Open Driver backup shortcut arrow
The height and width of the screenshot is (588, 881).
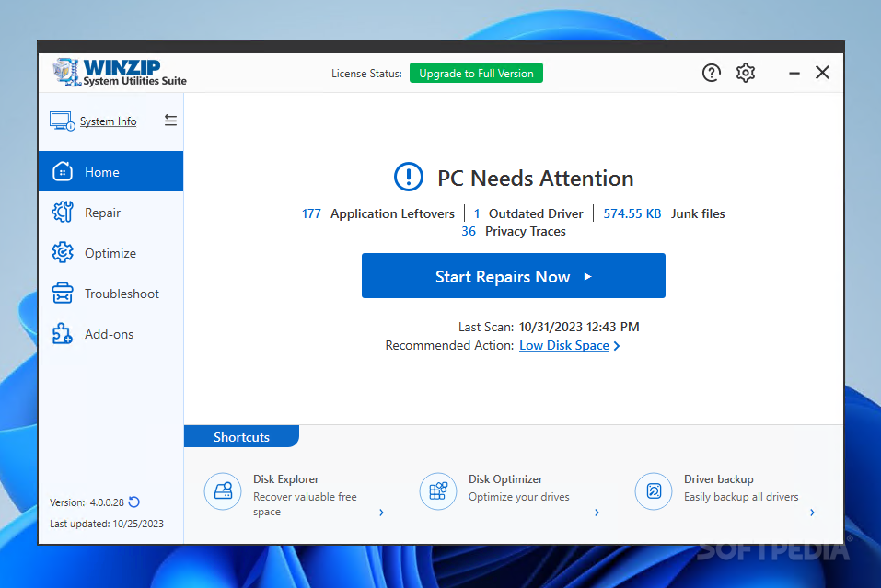coord(812,513)
